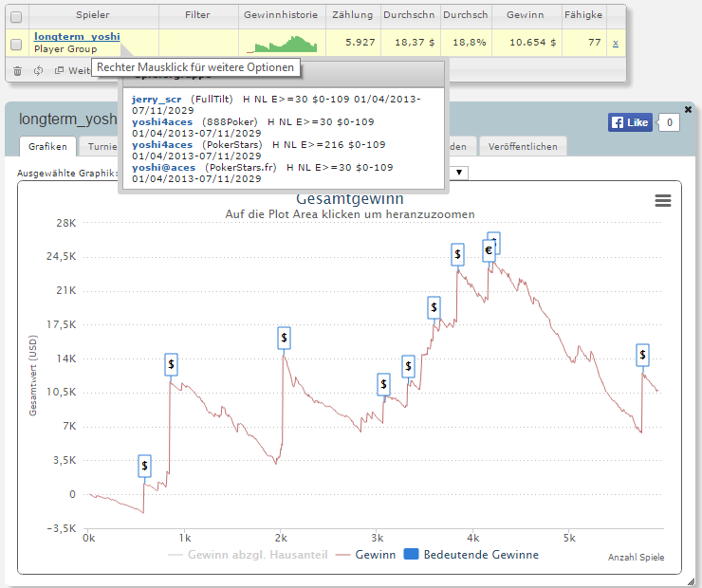Image resolution: width=702 pixels, height=588 pixels.
Task: Toggle the Gewinn abzgl. Hausanteil legend series
Action: pos(248,555)
